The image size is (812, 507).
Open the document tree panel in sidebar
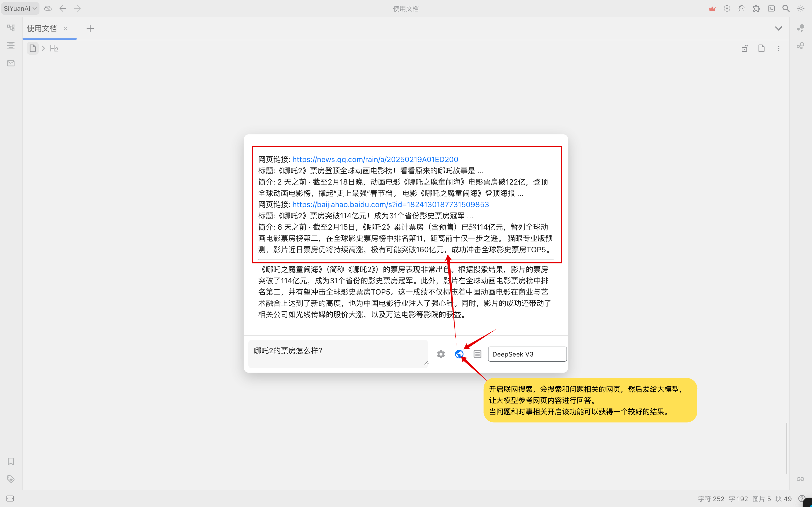[x=10, y=28]
